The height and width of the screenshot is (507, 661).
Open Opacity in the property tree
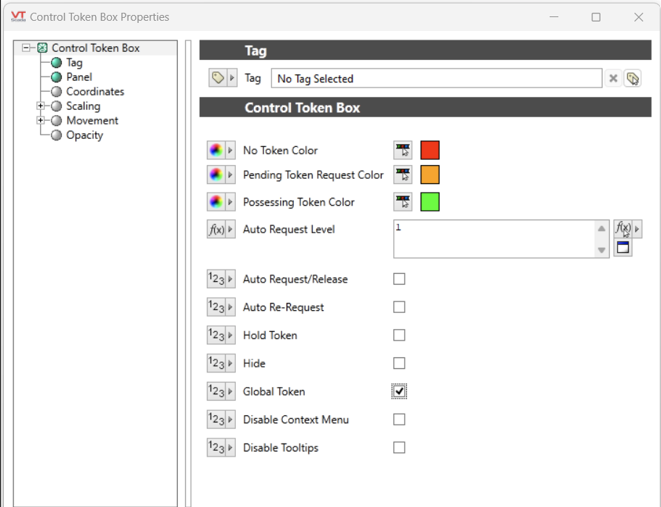[84, 135]
